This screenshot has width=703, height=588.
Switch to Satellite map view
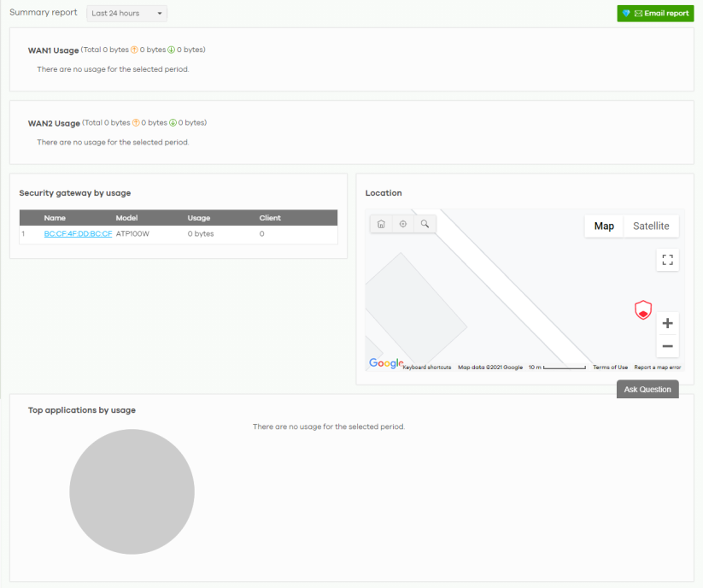click(x=651, y=226)
